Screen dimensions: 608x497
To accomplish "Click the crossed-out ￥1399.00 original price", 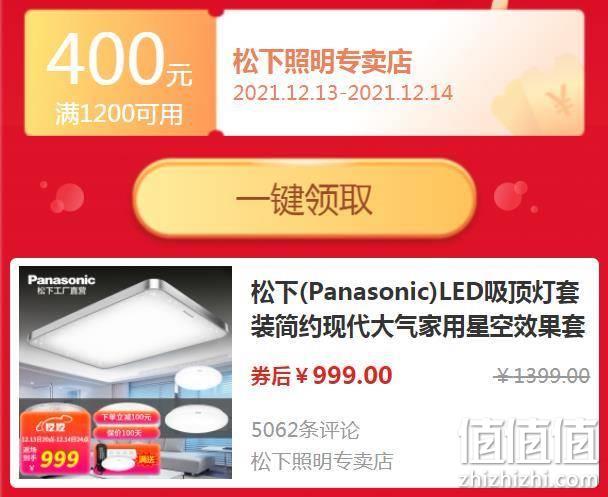I will point(544,376).
